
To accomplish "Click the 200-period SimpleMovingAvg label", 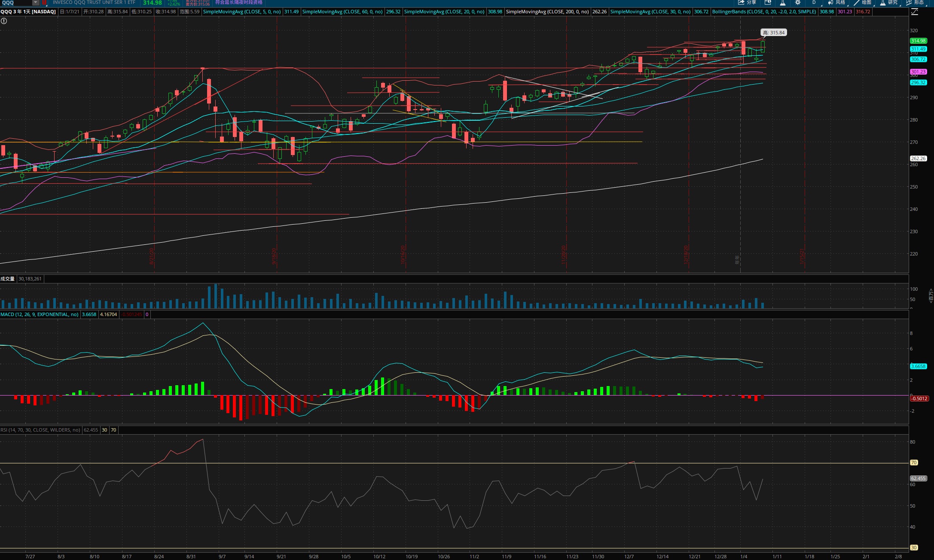I will pos(547,12).
